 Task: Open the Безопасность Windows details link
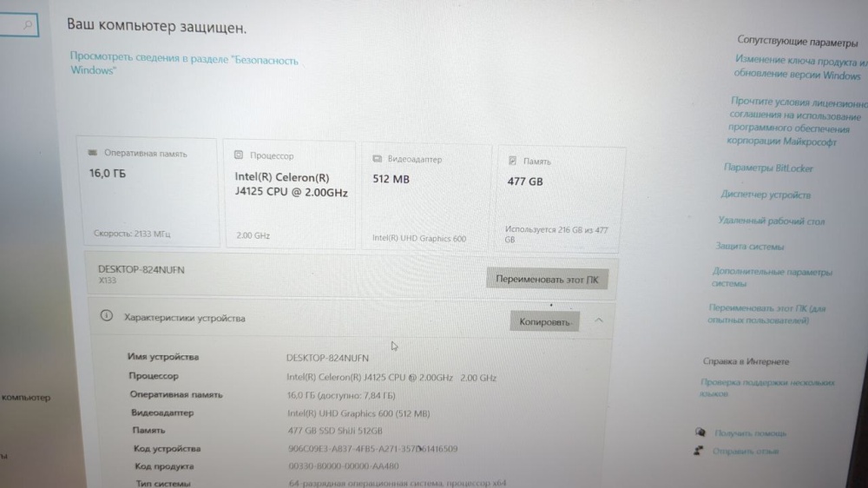pyautogui.click(x=184, y=63)
